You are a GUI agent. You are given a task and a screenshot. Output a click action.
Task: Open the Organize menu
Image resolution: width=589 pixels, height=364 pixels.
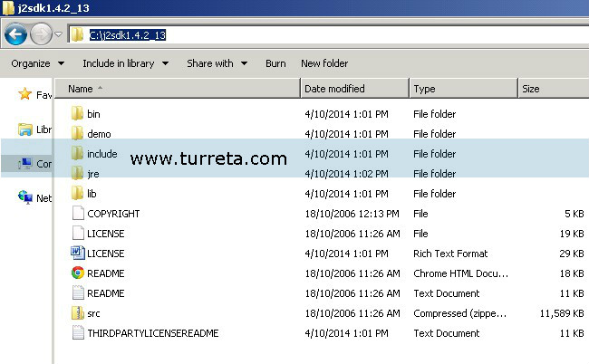click(x=37, y=63)
